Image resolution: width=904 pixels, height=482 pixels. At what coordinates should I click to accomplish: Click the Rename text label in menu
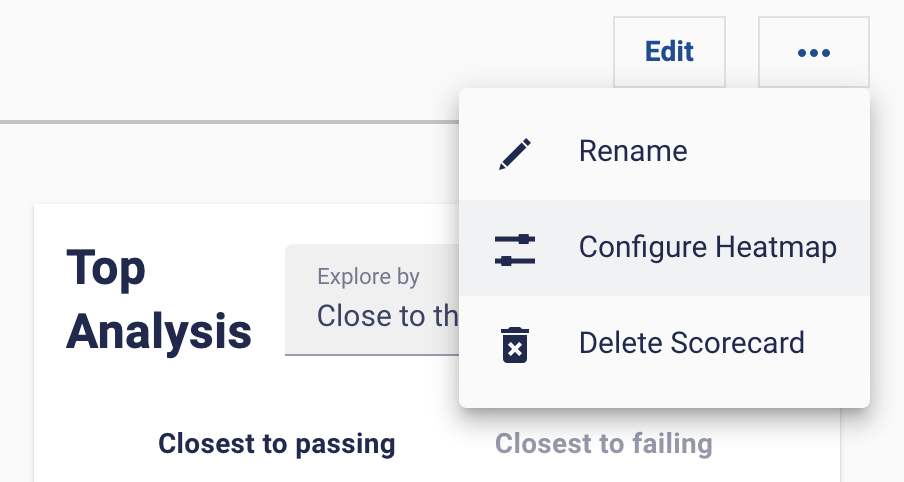click(633, 152)
